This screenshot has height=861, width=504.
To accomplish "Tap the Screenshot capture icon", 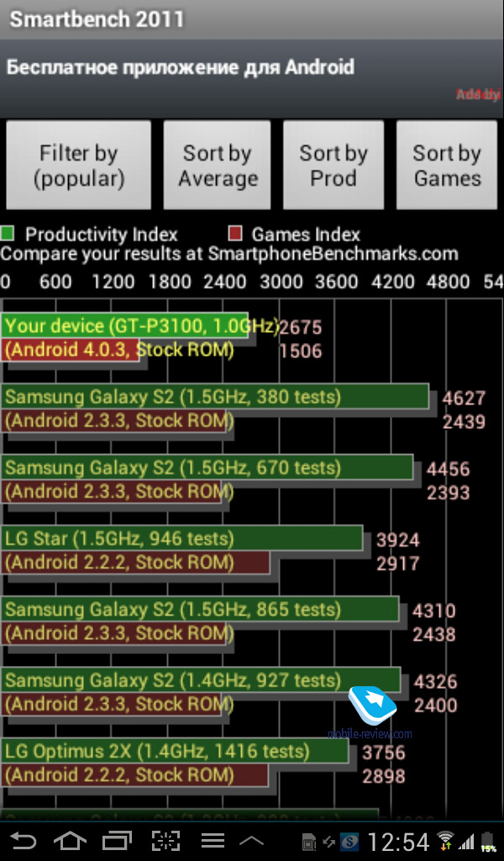I will (165, 841).
